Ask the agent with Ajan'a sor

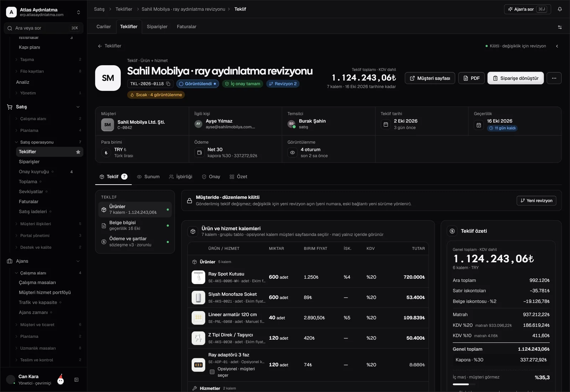[528, 9]
